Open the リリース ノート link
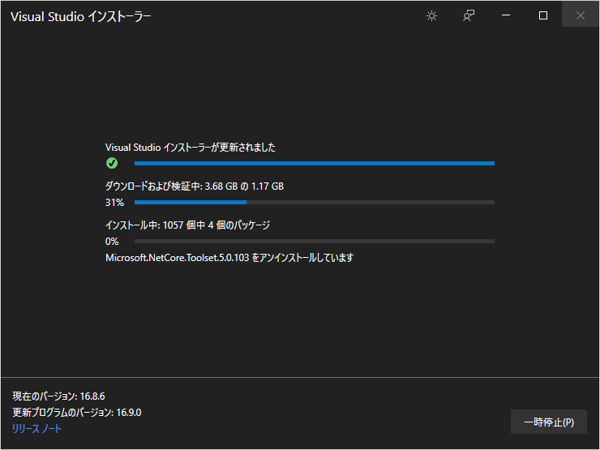The height and width of the screenshot is (450, 600). coord(37,429)
